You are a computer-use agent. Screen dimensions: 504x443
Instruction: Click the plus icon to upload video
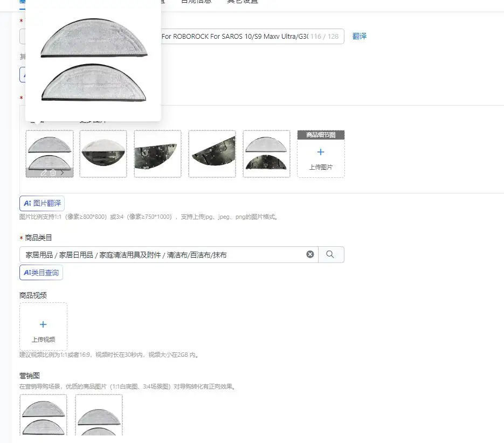point(43,324)
